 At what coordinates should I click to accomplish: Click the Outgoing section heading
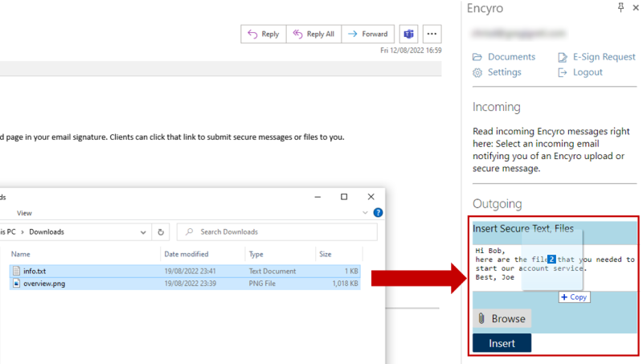[497, 204]
